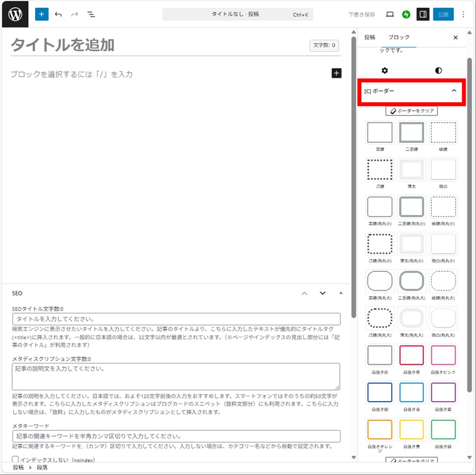
Task: Click the WordPress logo icon
Action: tap(15, 14)
